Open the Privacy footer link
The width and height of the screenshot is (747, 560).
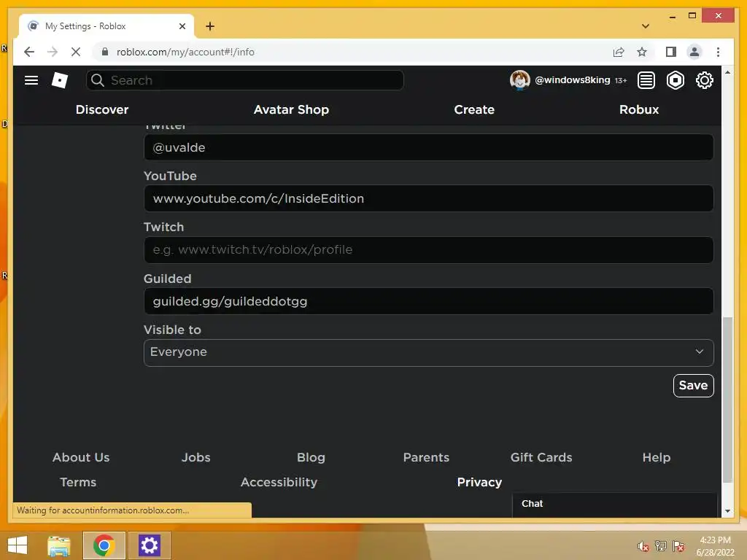[x=479, y=482]
